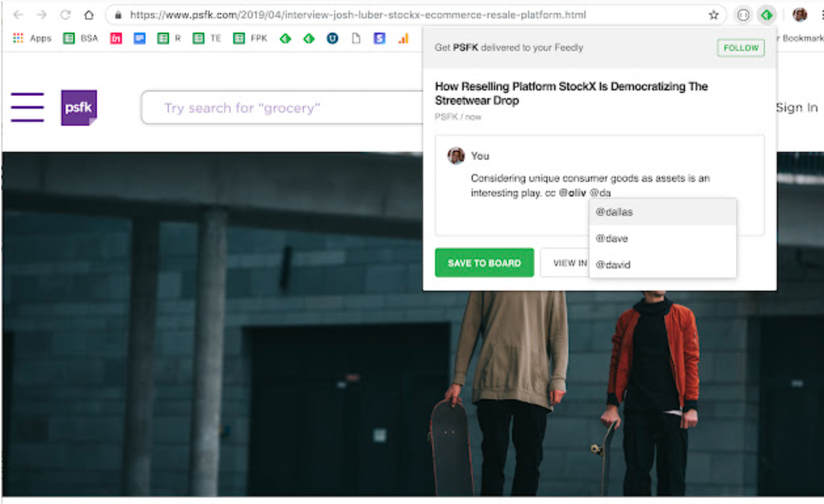Open the Apps grid bookmark

tap(31, 39)
